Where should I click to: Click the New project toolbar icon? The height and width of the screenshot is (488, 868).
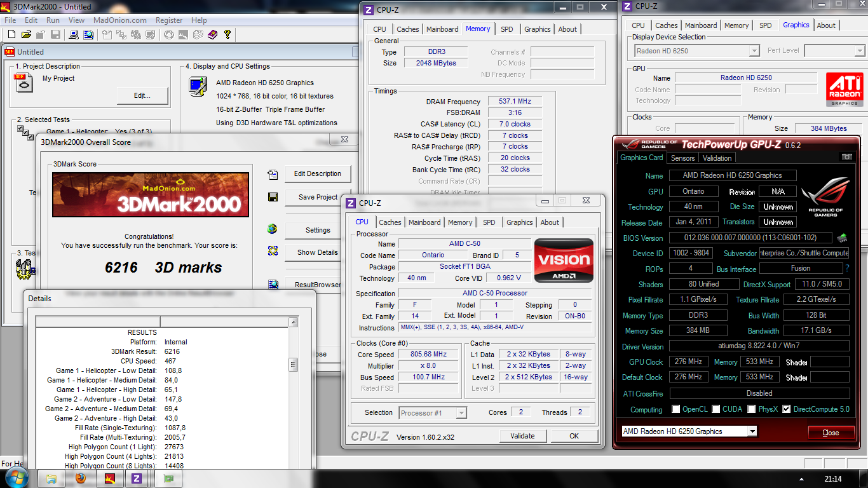(11, 34)
